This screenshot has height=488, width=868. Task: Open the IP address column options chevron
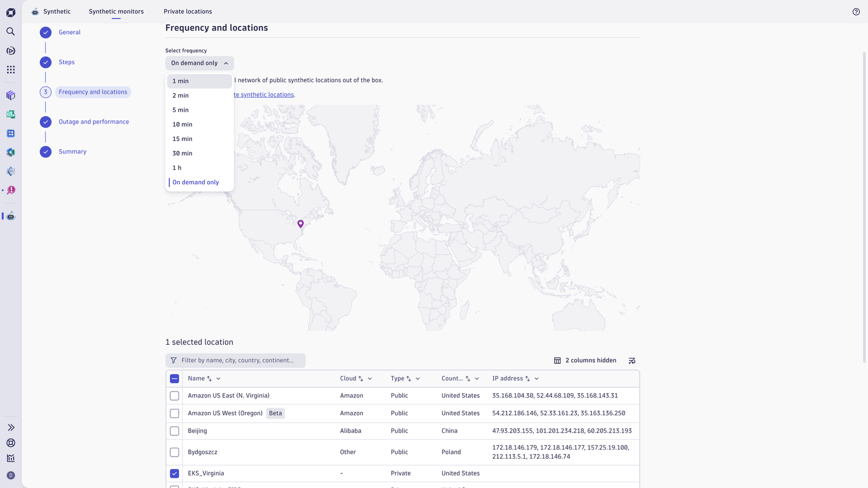[x=537, y=378]
